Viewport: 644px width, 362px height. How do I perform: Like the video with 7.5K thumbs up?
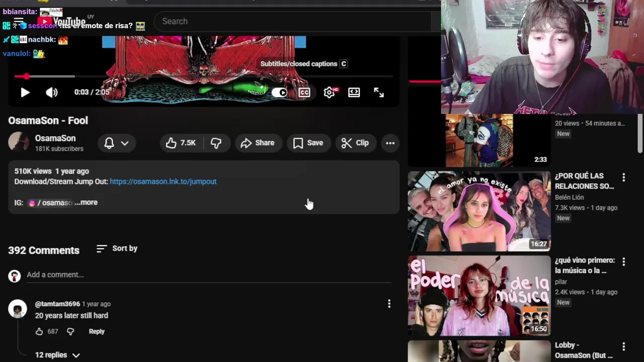[182, 143]
